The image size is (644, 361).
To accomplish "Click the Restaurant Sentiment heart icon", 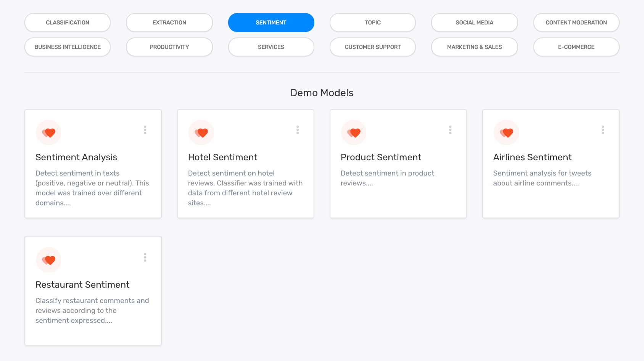I will [x=49, y=260].
